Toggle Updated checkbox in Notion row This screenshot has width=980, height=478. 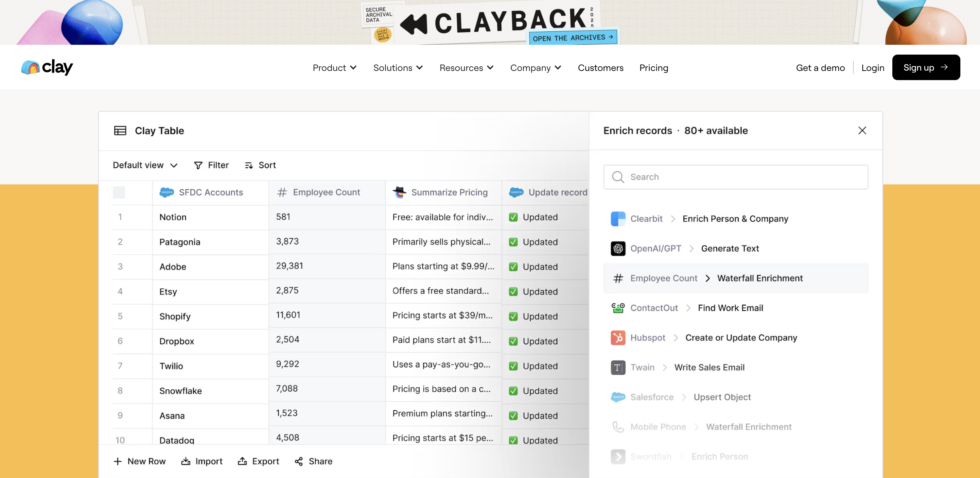point(513,217)
